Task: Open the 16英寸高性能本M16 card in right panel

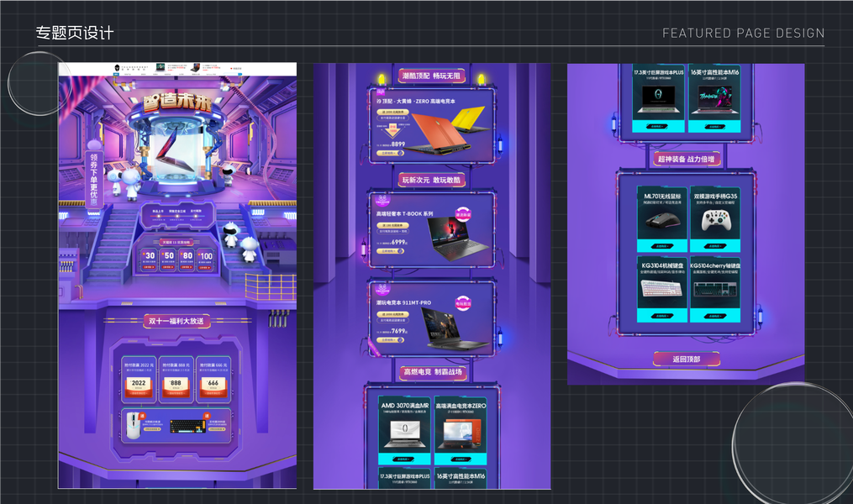Action: pos(715,98)
